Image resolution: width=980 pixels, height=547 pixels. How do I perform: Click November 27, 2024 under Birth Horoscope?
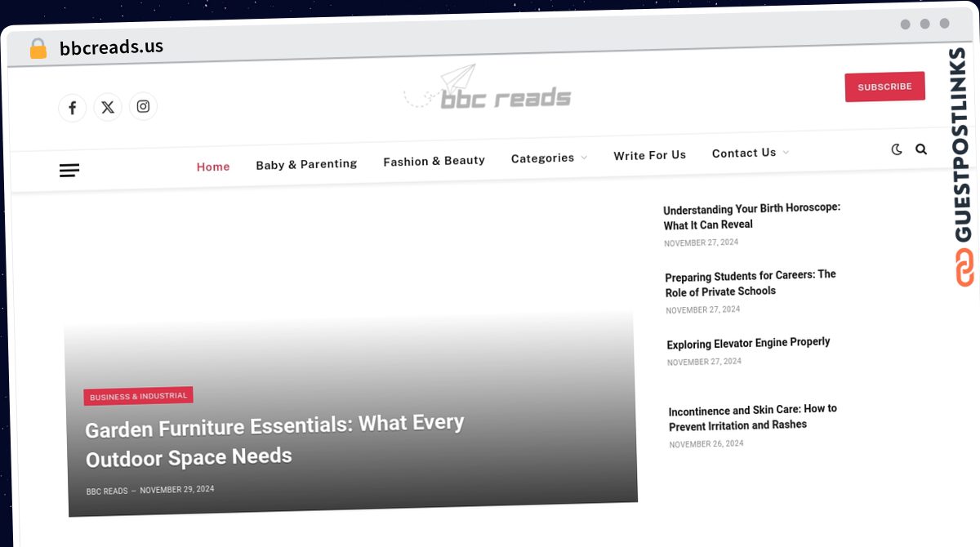coord(701,243)
